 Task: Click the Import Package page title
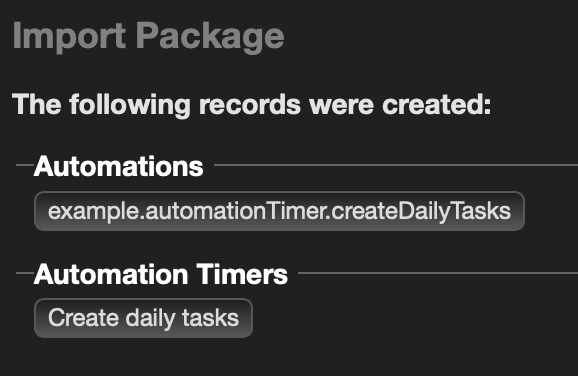click(x=148, y=37)
